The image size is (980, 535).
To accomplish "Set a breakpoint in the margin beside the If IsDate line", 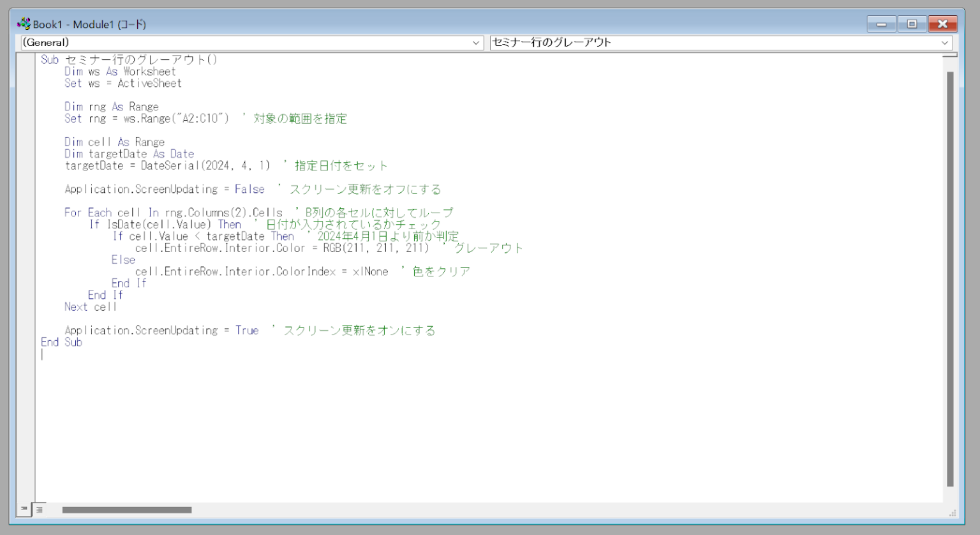I will coord(26,224).
